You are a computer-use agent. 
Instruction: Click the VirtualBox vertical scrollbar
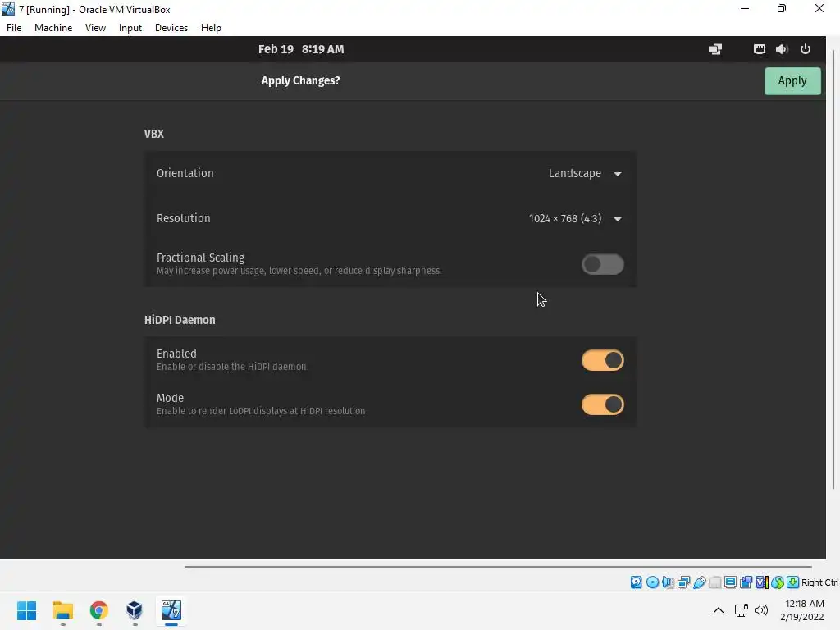coord(833,269)
